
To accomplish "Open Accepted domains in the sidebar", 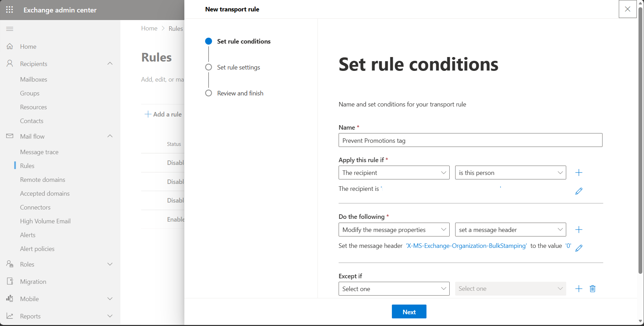I will click(45, 194).
